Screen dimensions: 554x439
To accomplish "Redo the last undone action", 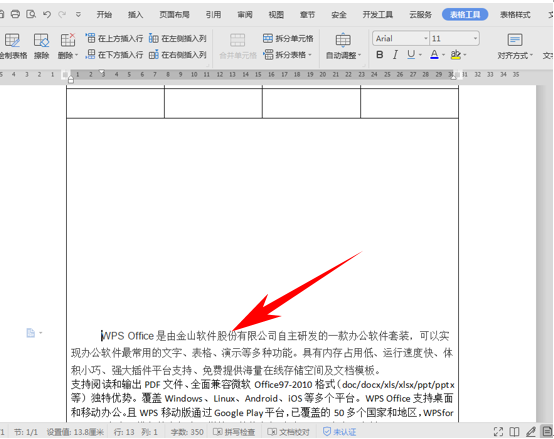I will pyautogui.click(x=62, y=14).
